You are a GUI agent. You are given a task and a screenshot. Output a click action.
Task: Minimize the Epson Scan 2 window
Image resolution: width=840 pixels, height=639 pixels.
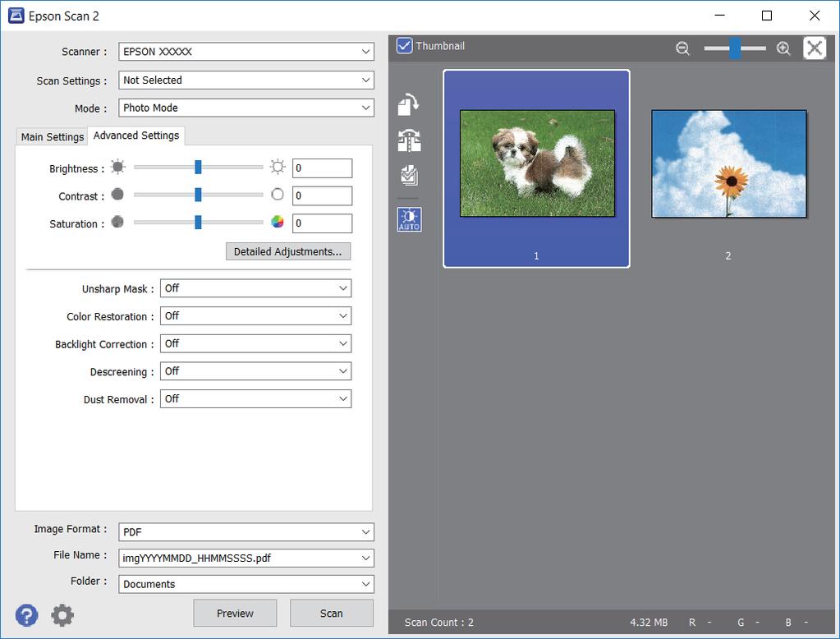coord(719,16)
